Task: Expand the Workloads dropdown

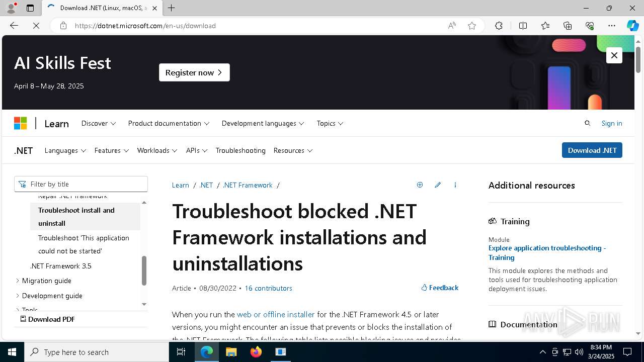Action: 157,150
